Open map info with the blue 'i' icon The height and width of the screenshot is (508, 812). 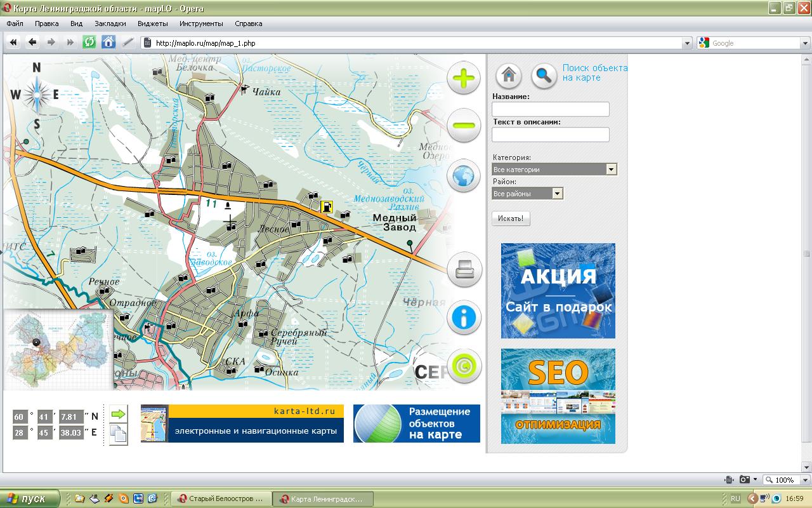tap(464, 317)
